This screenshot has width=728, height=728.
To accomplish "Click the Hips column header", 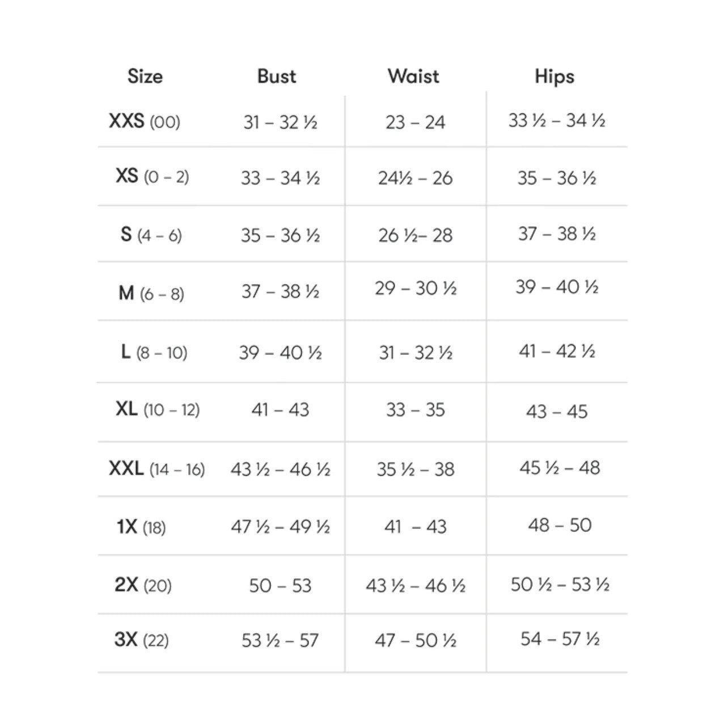I will (x=555, y=77).
